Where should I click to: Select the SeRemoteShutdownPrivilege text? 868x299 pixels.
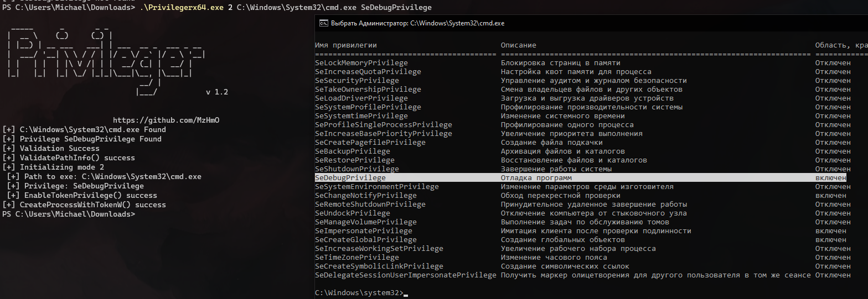[370, 204]
